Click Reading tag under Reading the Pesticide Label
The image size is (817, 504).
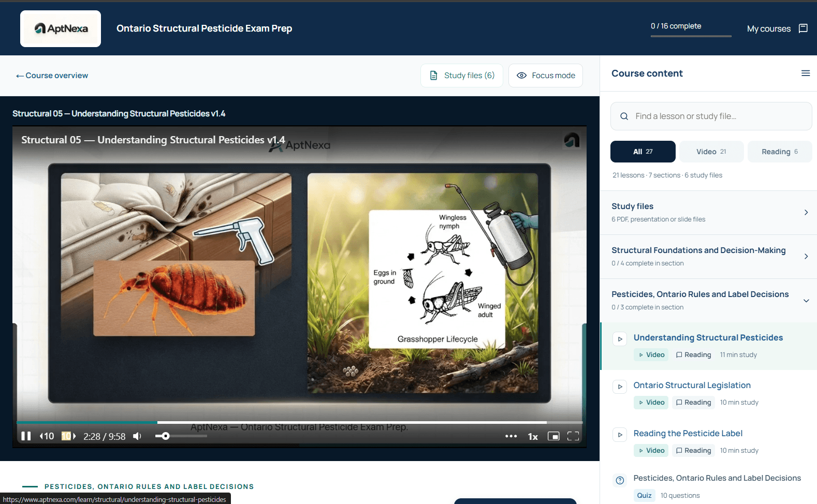pyautogui.click(x=694, y=450)
